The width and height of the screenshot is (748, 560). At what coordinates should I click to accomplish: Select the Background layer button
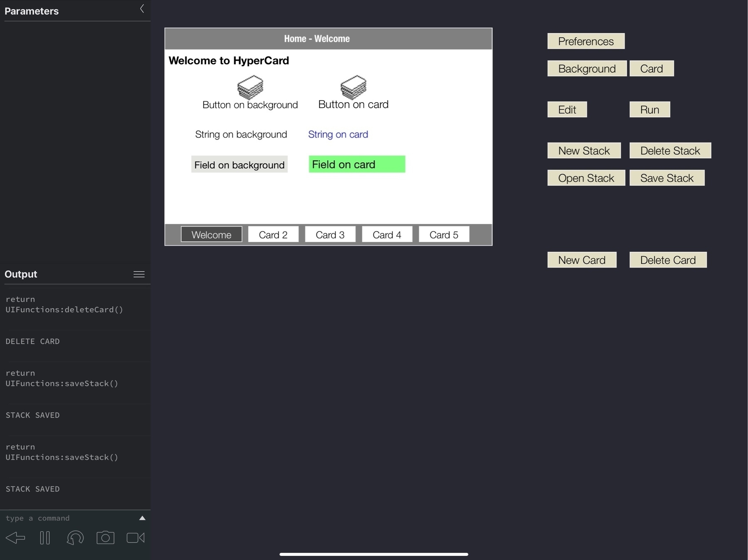(587, 69)
